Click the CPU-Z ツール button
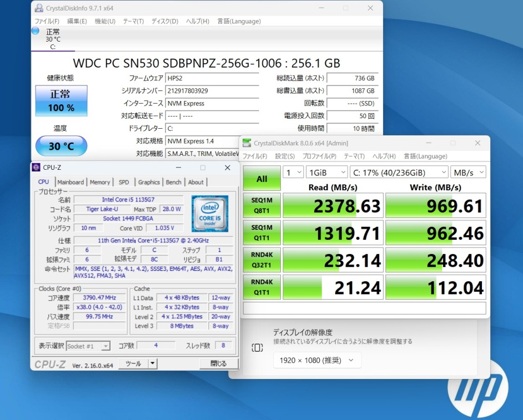This screenshot has height=420, width=523. tap(133, 363)
